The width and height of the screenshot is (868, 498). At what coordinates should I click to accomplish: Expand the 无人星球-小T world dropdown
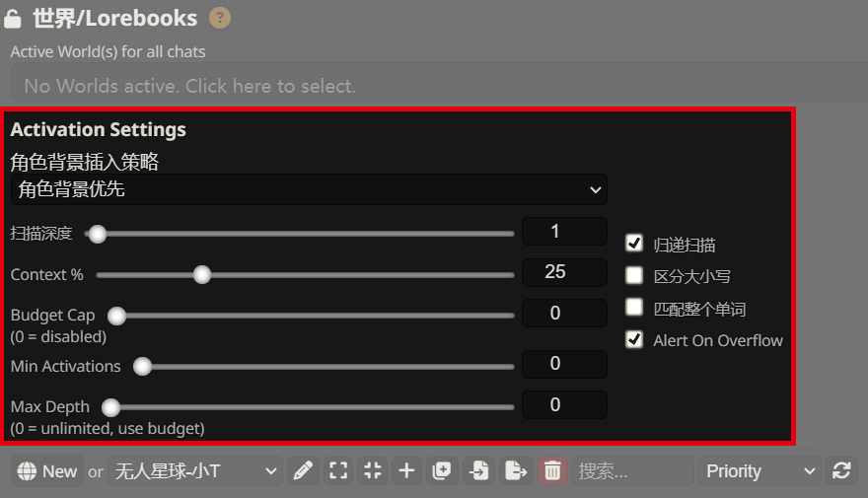click(x=195, y=471)
